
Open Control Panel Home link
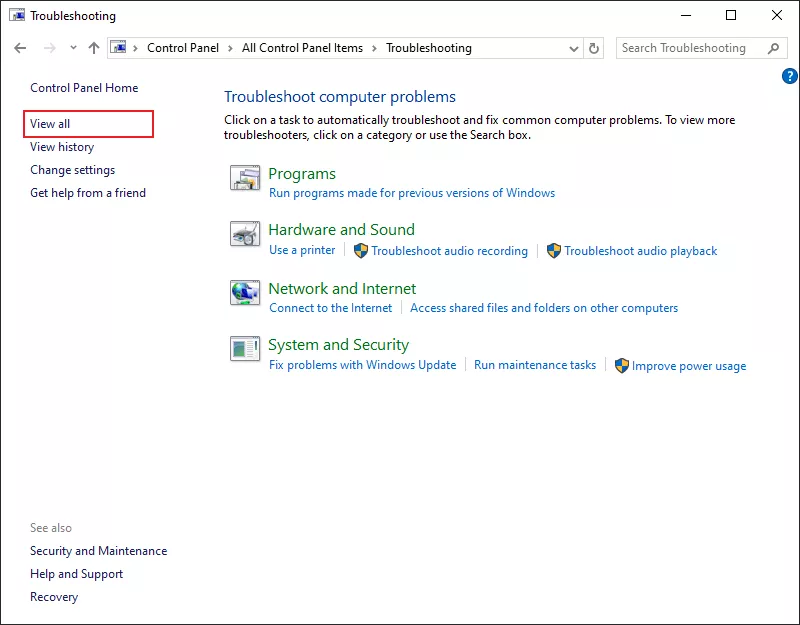(x=84, y=88)
